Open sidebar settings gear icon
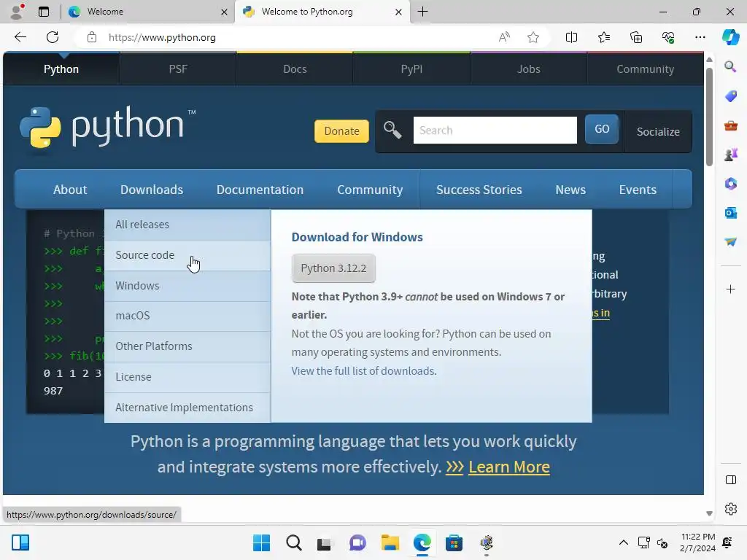 (730, 509)
